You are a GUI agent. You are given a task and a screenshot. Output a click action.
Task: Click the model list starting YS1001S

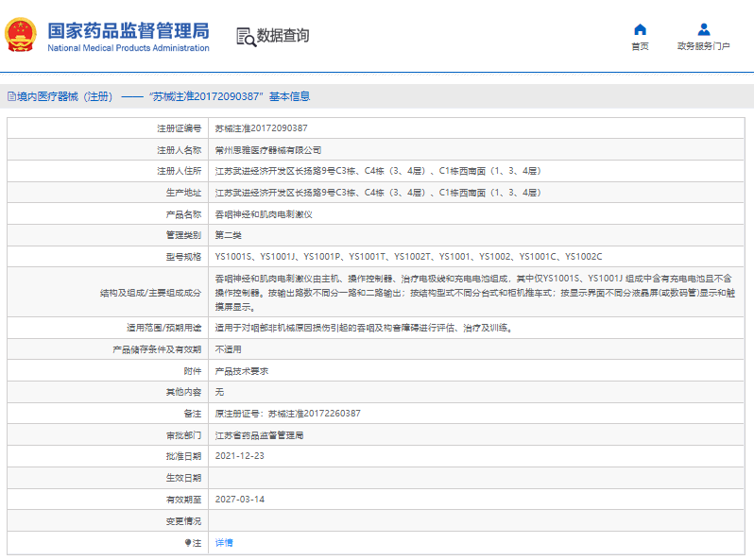[x=408, y=257]
